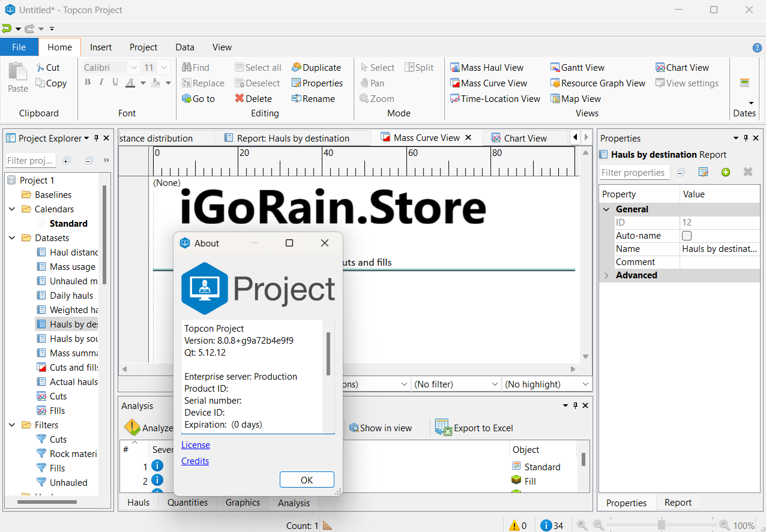Switch to the Quantities tab
This screenshot has height=532, width=766.
pyautogui.click(x=187, y=503)
